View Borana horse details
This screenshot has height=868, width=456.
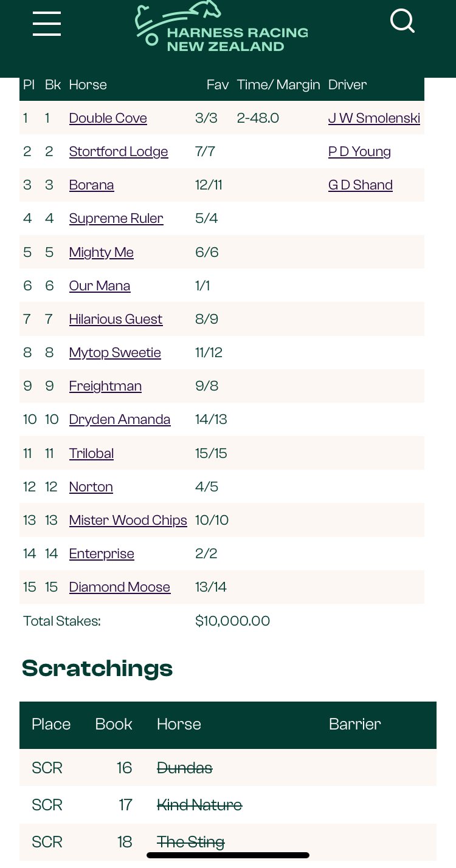coord(92,185)
